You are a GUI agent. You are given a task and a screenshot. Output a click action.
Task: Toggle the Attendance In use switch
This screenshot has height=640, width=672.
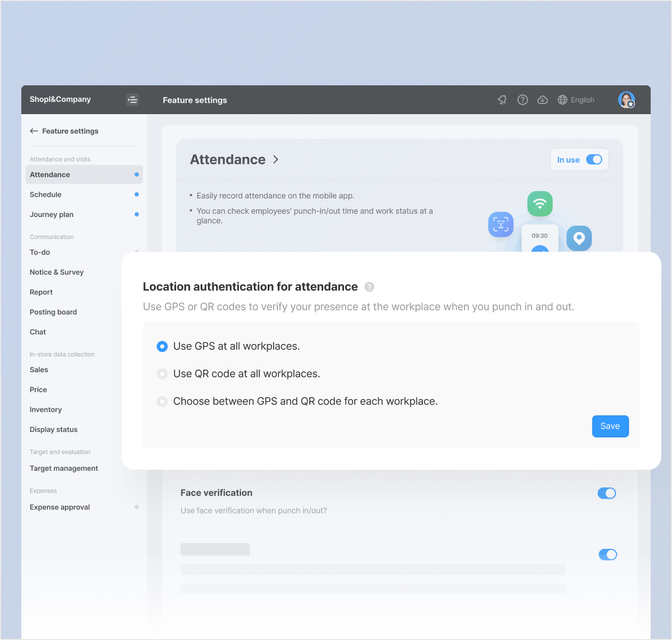594,159
